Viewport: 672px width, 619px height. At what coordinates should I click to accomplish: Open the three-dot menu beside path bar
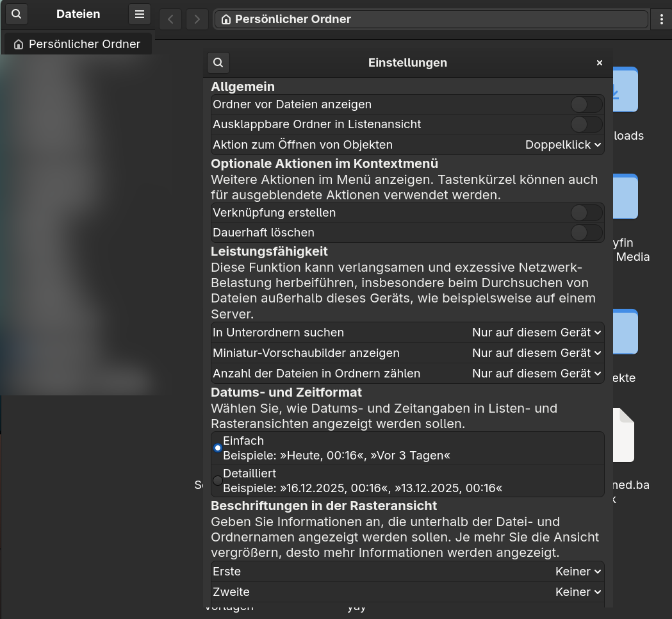tap(661, 19)
